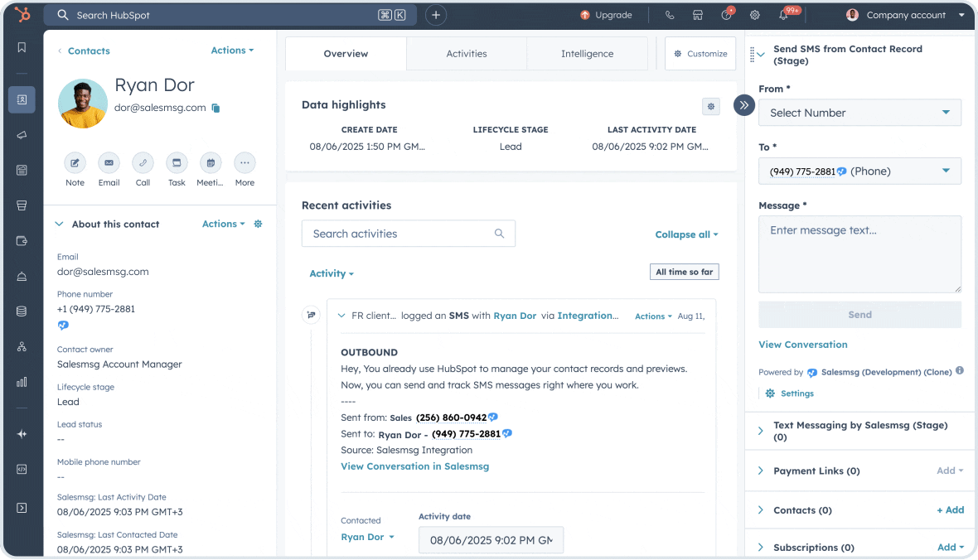Open the Content sidebar icon

[x=22, y=170]
